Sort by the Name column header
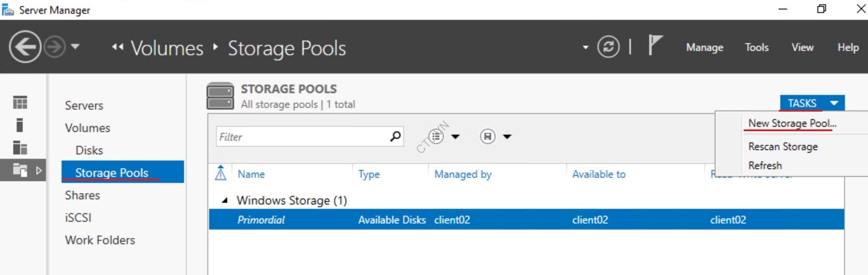Viewport: 868px width, 275px height. (251, 174)
